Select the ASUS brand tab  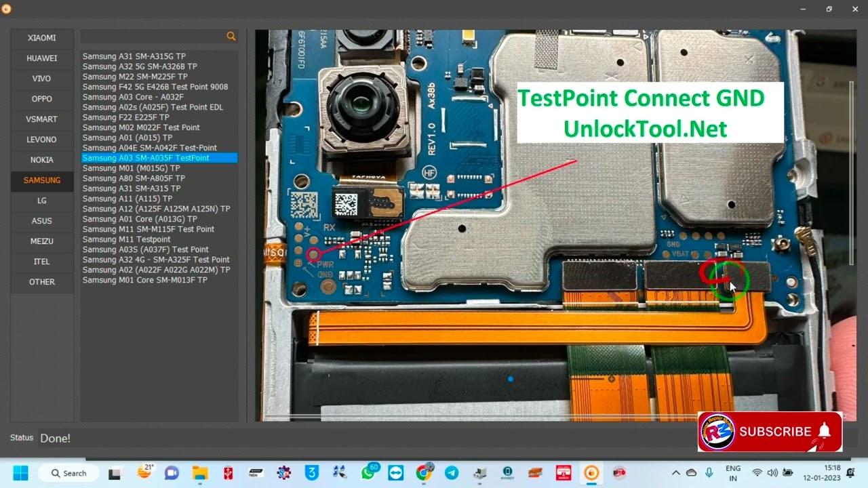pyautogui.click(x=42, y=221)
